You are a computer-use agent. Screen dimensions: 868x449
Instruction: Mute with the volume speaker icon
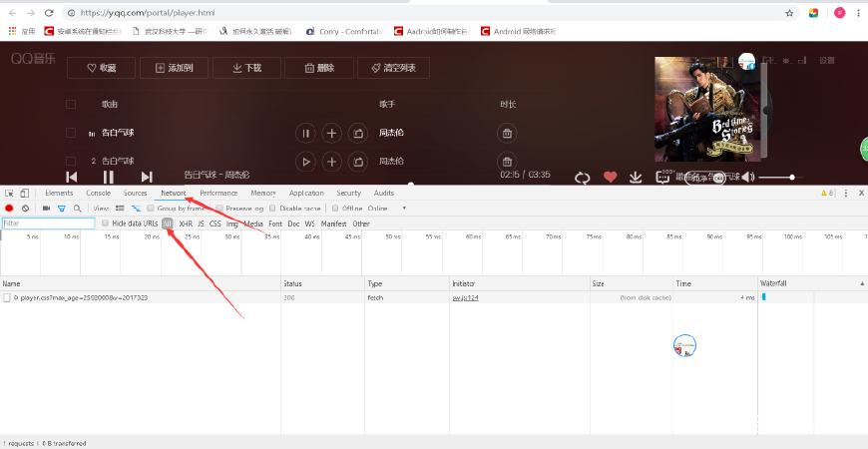[748, 178]
